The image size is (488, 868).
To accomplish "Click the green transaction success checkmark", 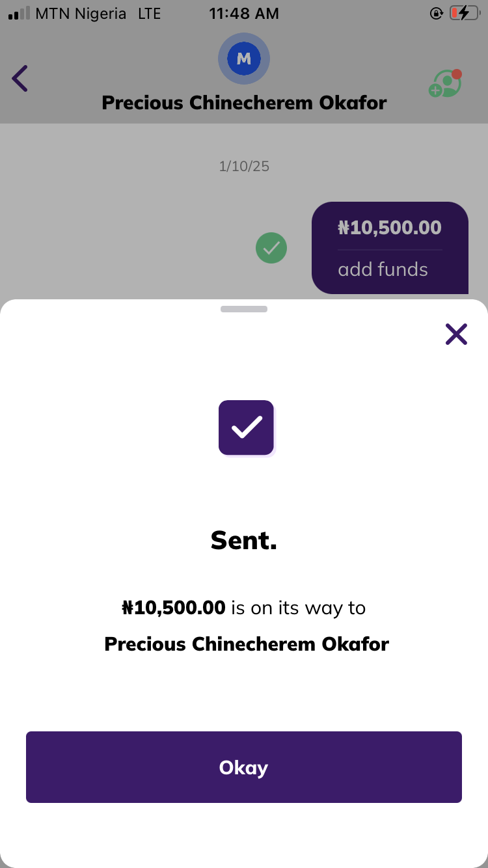I will tap(271, 248).
